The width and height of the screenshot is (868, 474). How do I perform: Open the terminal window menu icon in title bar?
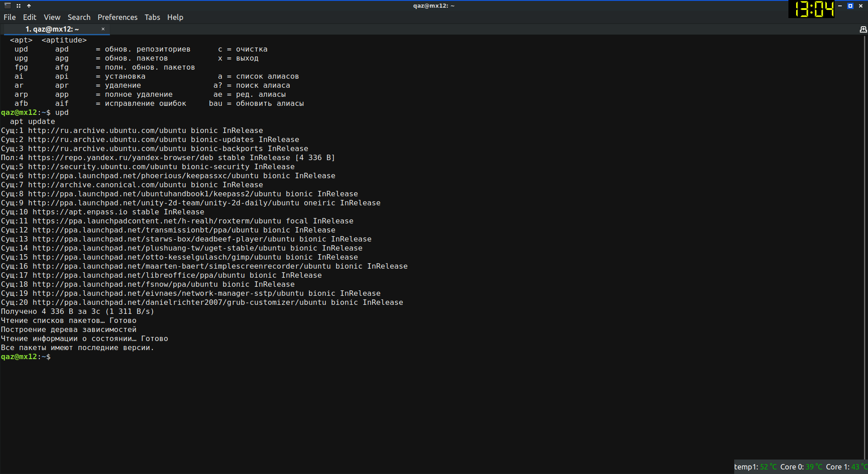click(x=8, y=5)
